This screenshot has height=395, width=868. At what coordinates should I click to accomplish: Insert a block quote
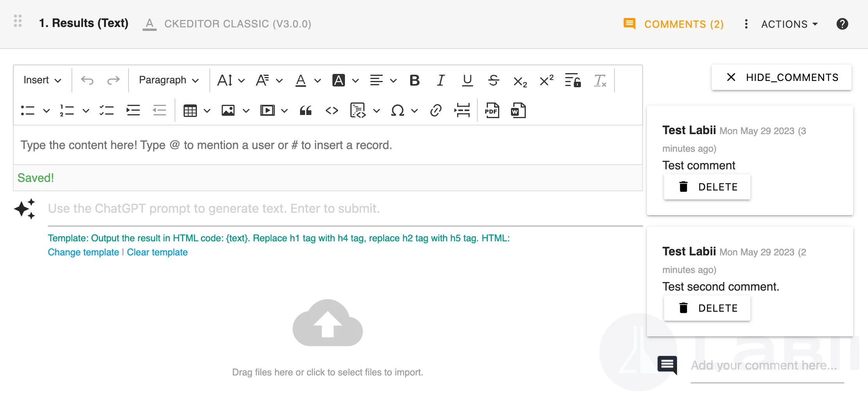(305, 111)
